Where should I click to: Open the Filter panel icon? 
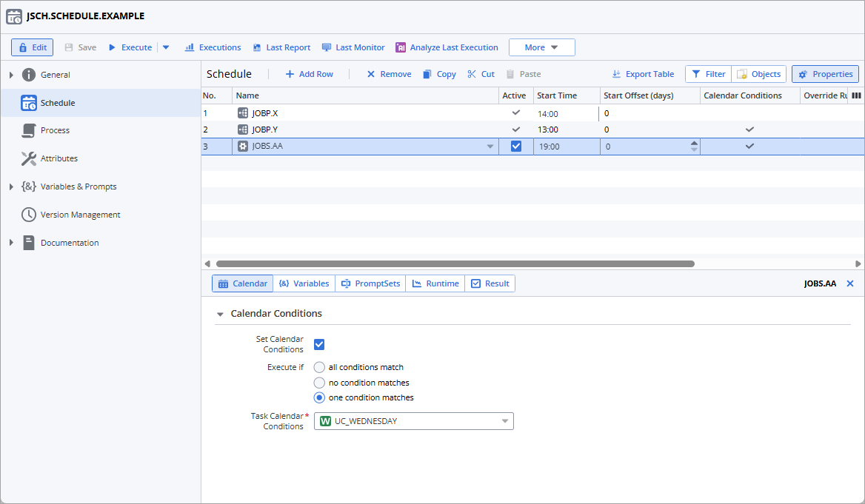(696, 73)
